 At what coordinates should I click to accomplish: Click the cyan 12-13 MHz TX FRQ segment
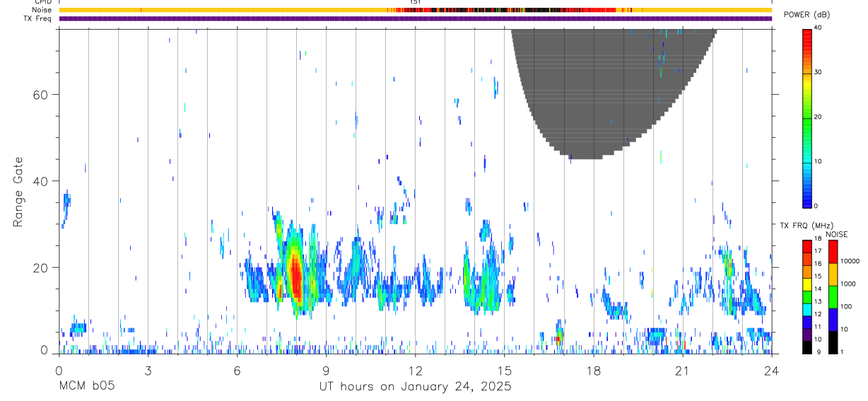(x=807, y=309)
